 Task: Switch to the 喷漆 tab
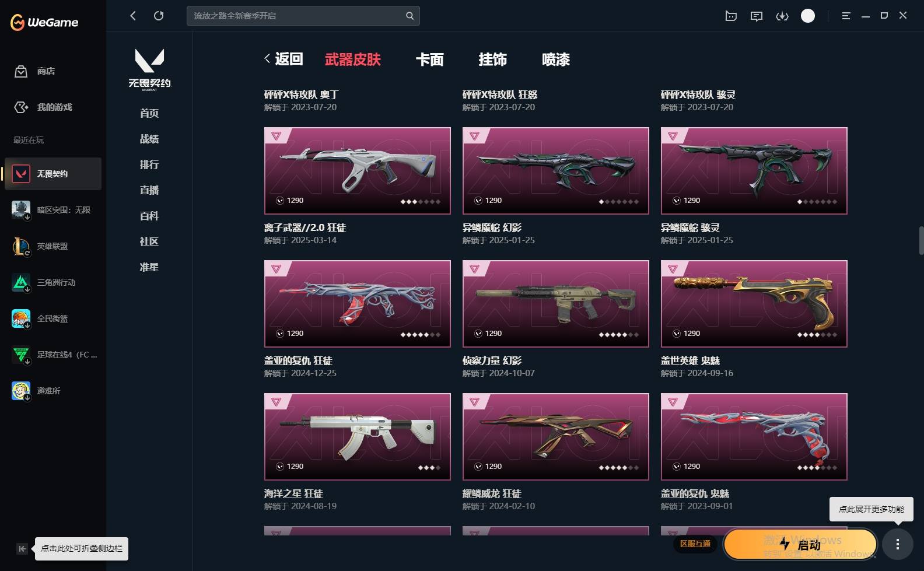tap(556, 59)
